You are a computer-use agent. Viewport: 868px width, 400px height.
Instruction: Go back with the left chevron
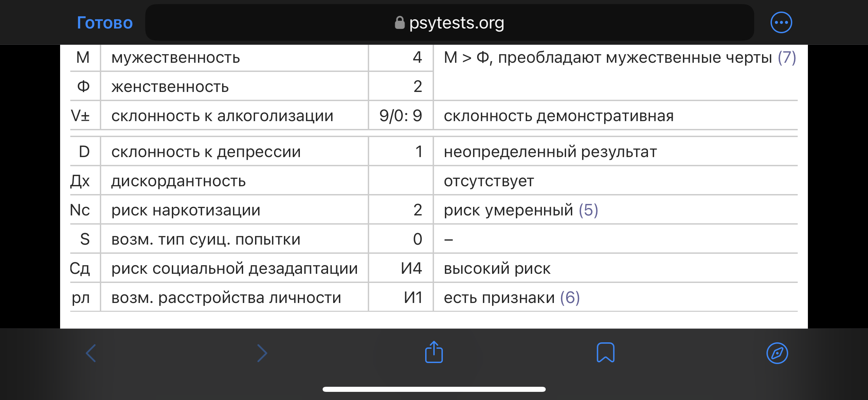pyautogui.click(x=91, y=353)
